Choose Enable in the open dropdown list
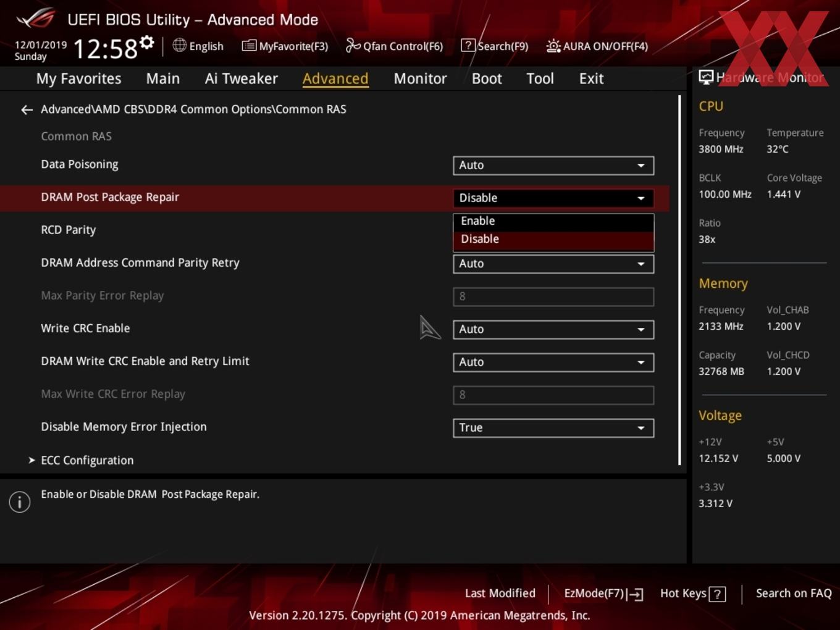Screen dimensions: 840x630 point(553,221)
